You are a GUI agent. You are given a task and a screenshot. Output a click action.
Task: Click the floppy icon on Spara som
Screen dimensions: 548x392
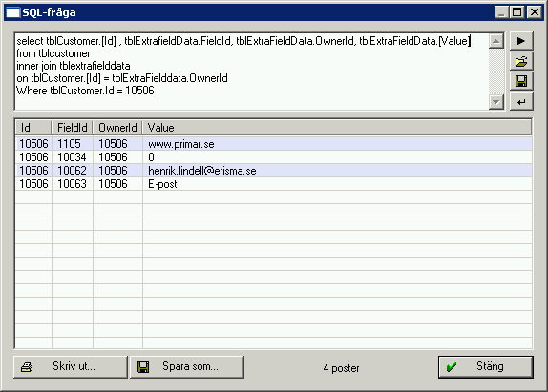(x=143, y=367)
